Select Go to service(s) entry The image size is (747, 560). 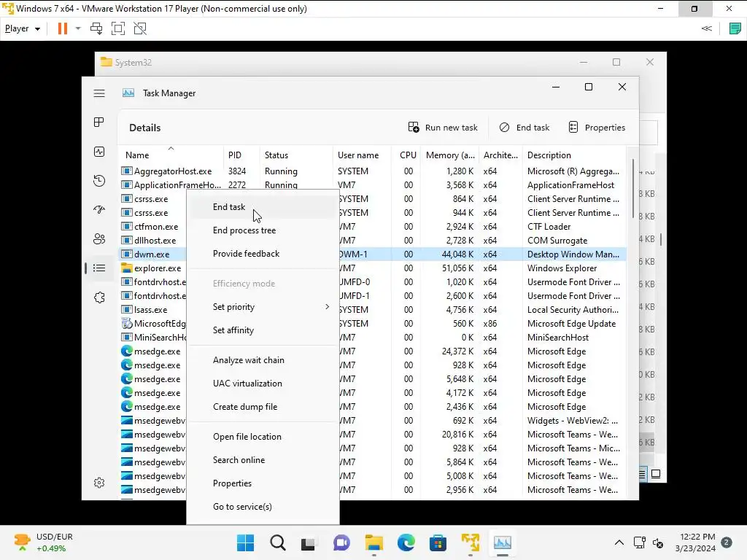[263, 507]
